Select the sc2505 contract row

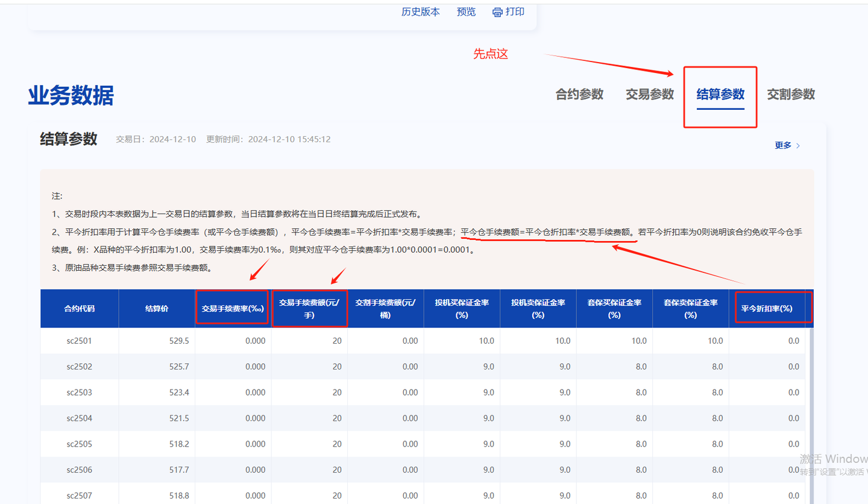tap(80, 444)
